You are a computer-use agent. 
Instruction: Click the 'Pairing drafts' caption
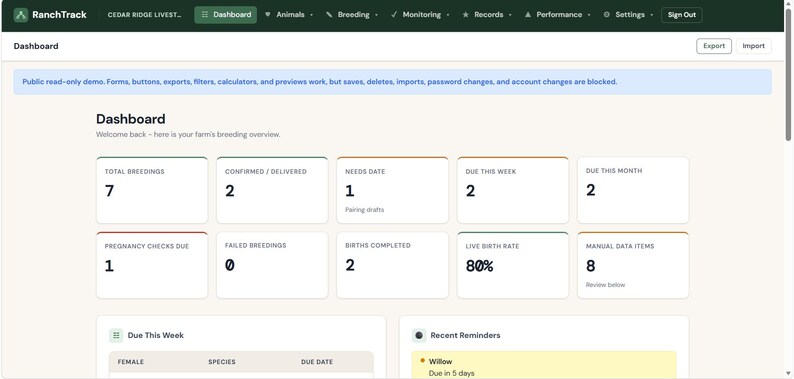point(365,210)
